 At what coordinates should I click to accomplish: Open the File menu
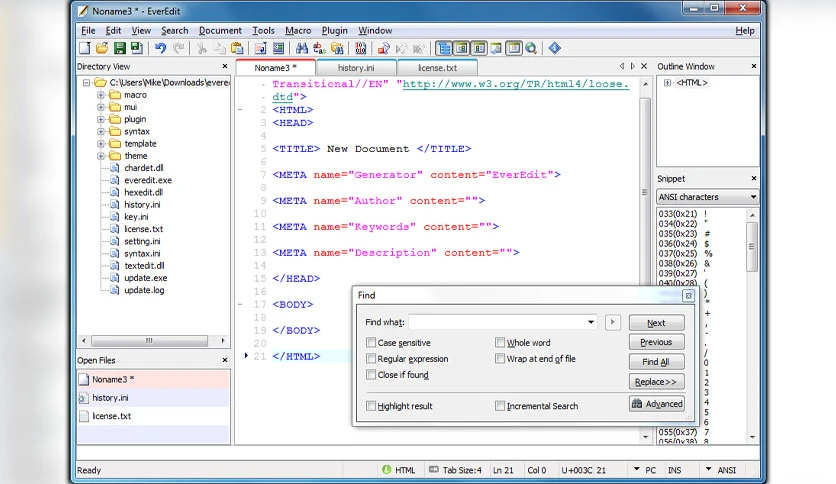[x=88, y=30]
